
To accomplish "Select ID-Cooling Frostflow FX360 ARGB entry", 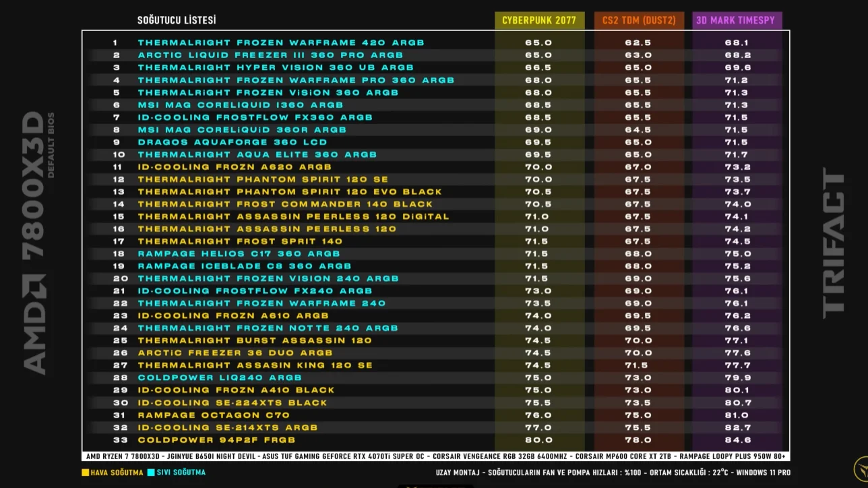I will (x=255, y=117).
